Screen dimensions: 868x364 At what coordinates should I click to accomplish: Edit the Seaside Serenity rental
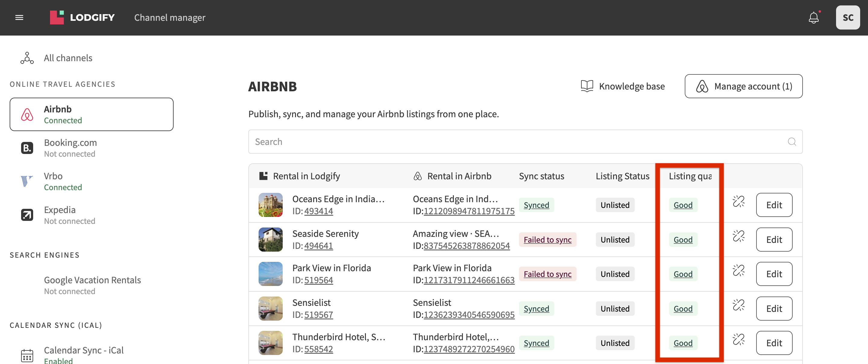point(774,240)
